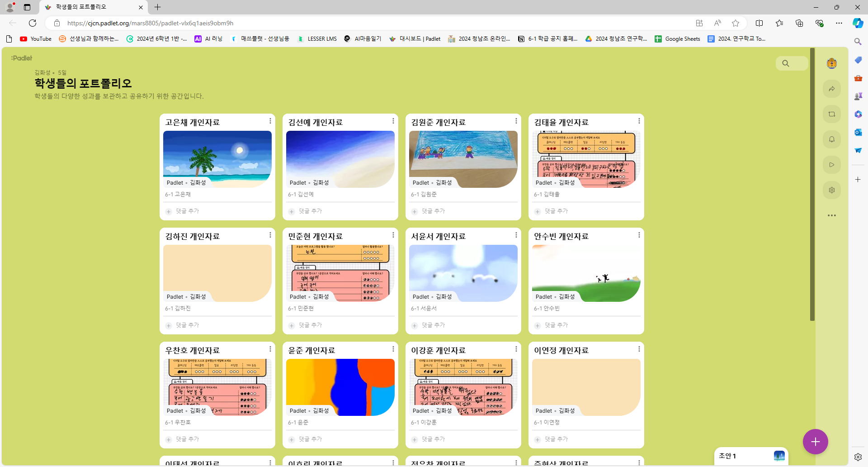Refresh the browser page

click(33, 23)
